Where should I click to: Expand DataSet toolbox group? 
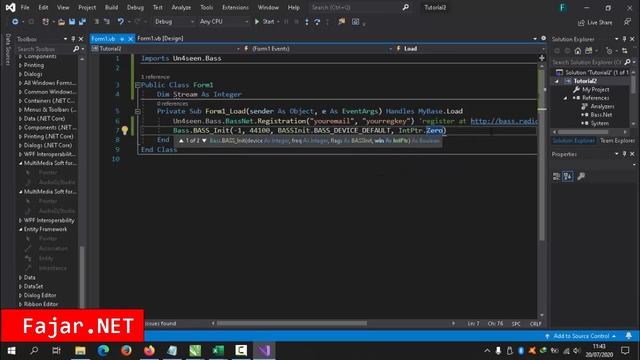pyautogui.click(x=21, y=286)
